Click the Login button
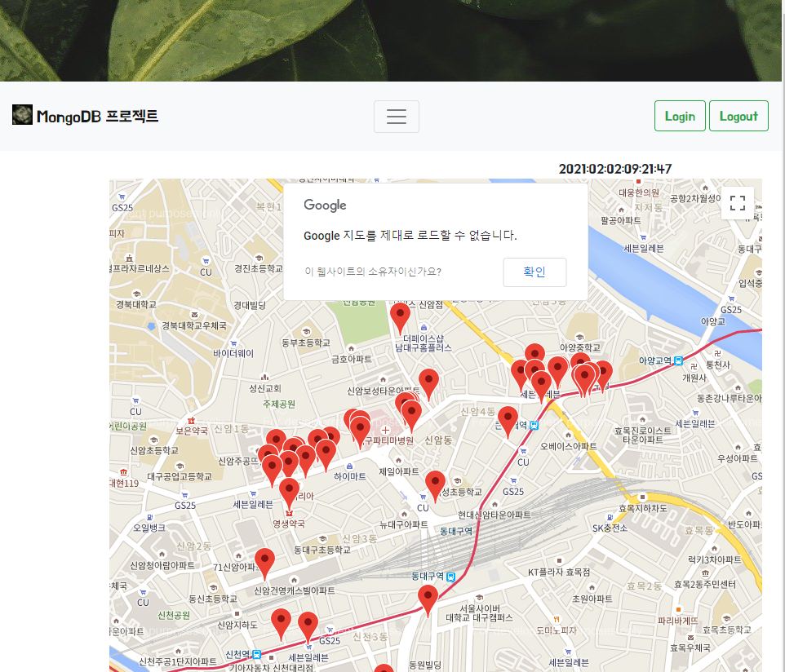This screenshot has width=785, height=672. point(680,116)
